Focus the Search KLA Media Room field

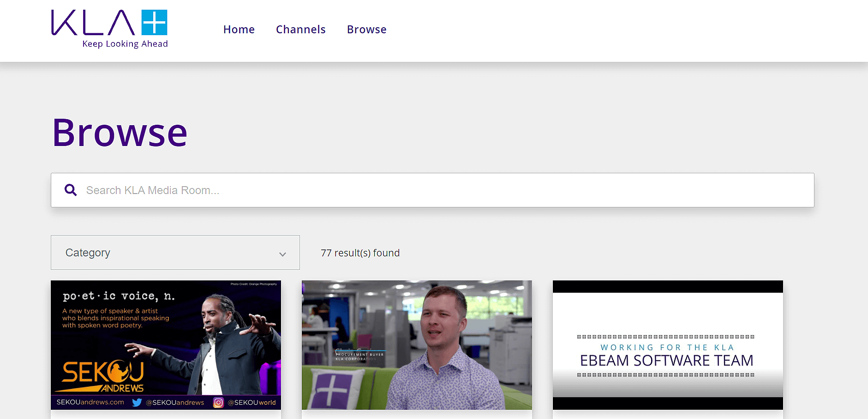click(432, 190)
